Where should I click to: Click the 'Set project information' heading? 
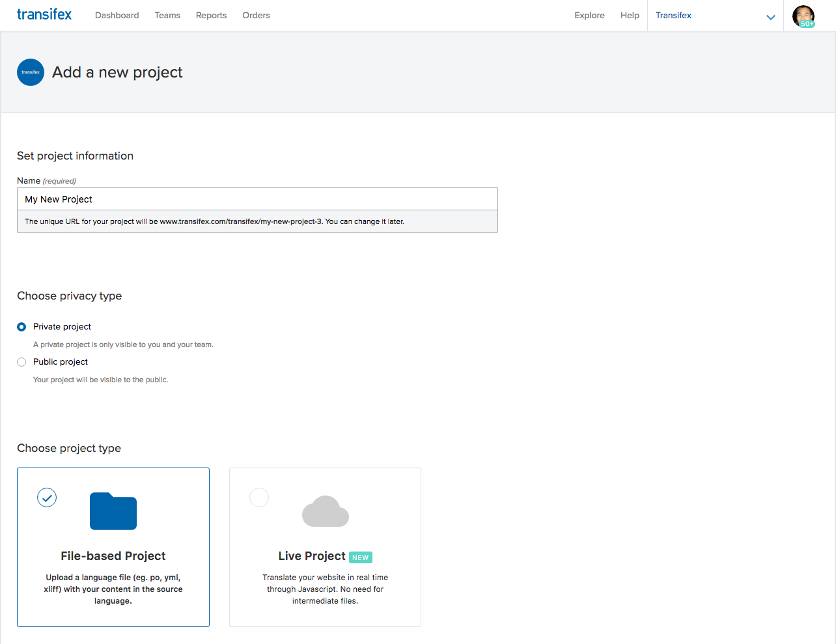[75, 156]
